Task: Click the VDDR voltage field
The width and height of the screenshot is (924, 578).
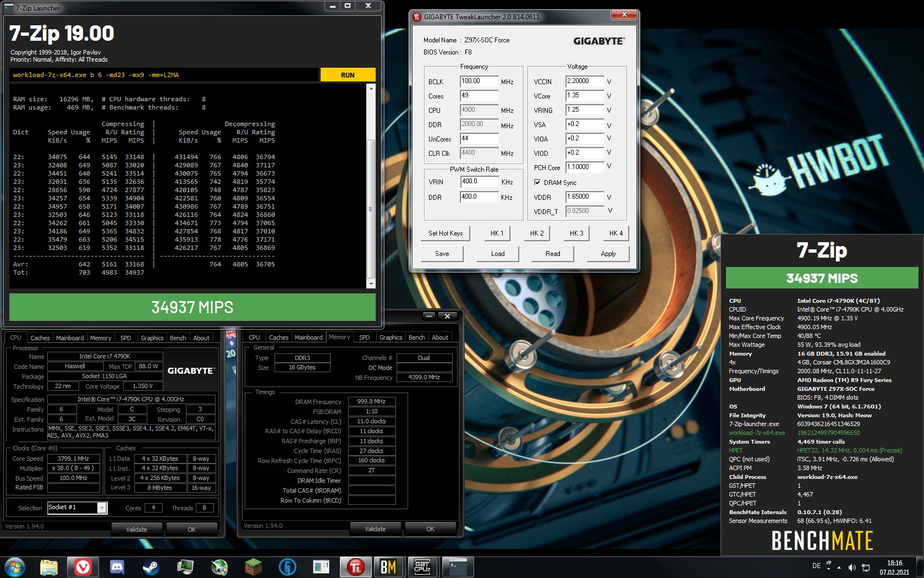Action: point(585,197)
